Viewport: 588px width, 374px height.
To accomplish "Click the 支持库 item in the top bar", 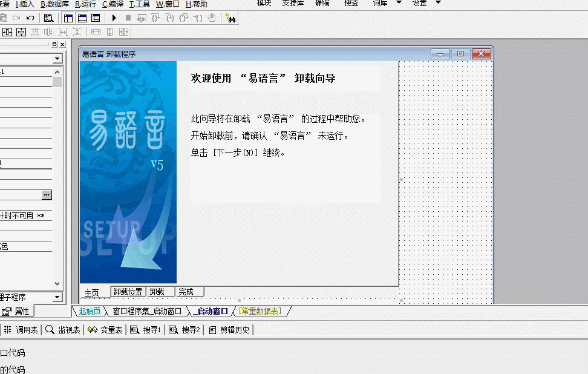I will pyautogui.click(x=293, y=3).
